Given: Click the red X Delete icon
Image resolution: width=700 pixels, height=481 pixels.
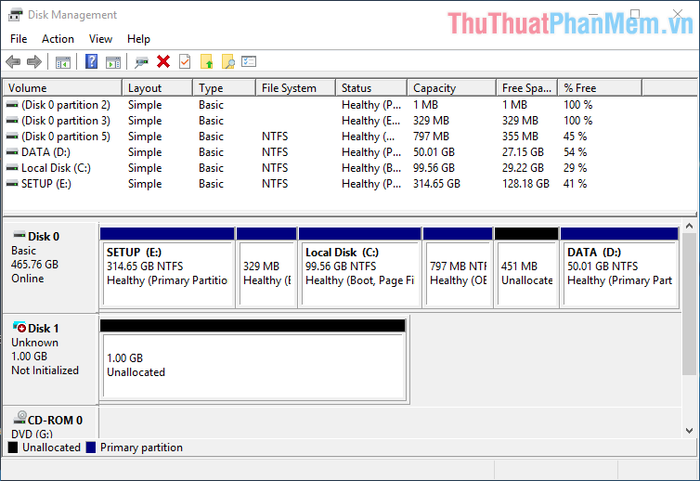Looking at the screenshot, I should tap(163, 62).
